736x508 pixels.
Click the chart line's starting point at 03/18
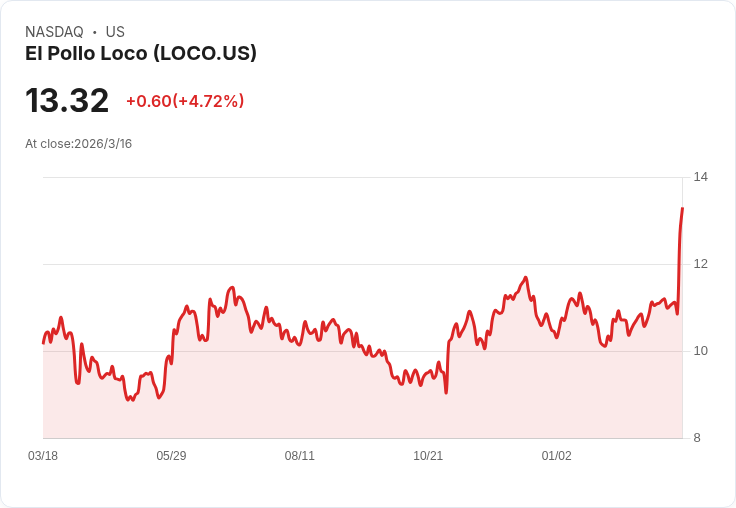tap(43, 343)
